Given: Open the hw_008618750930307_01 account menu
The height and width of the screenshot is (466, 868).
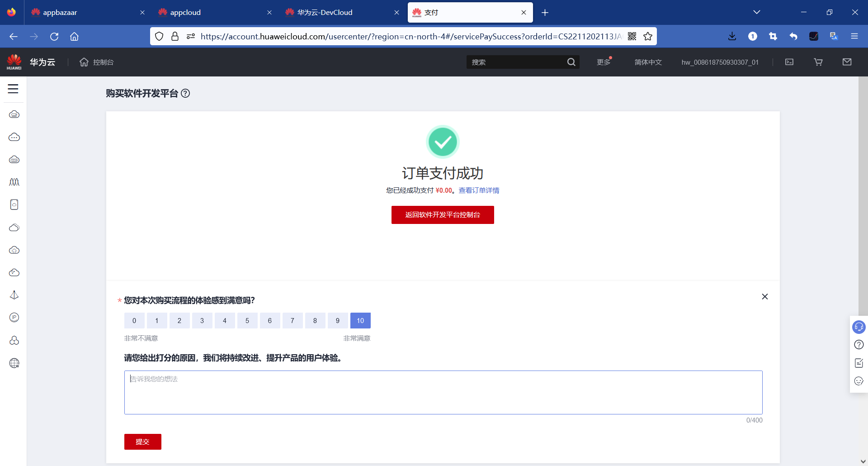Looking at the screenshot, I should point(720,62).
